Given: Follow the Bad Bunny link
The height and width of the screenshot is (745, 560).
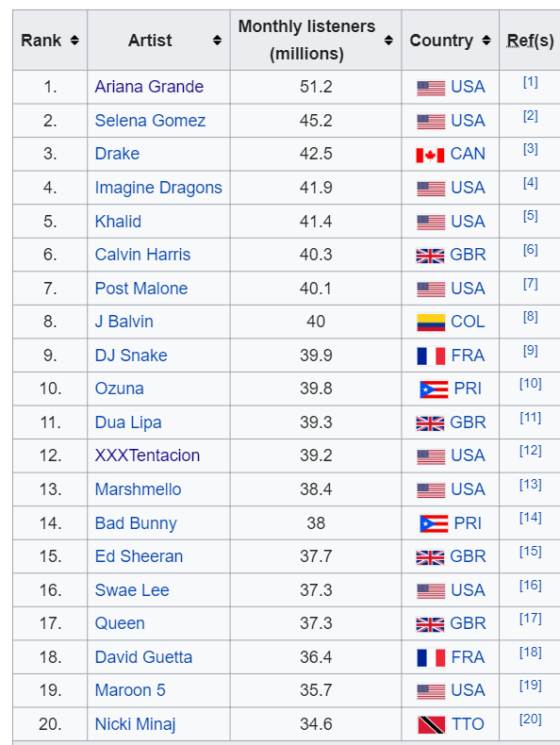Looking at the screenshot, I should pyautogui.click(x=136, y=523).
